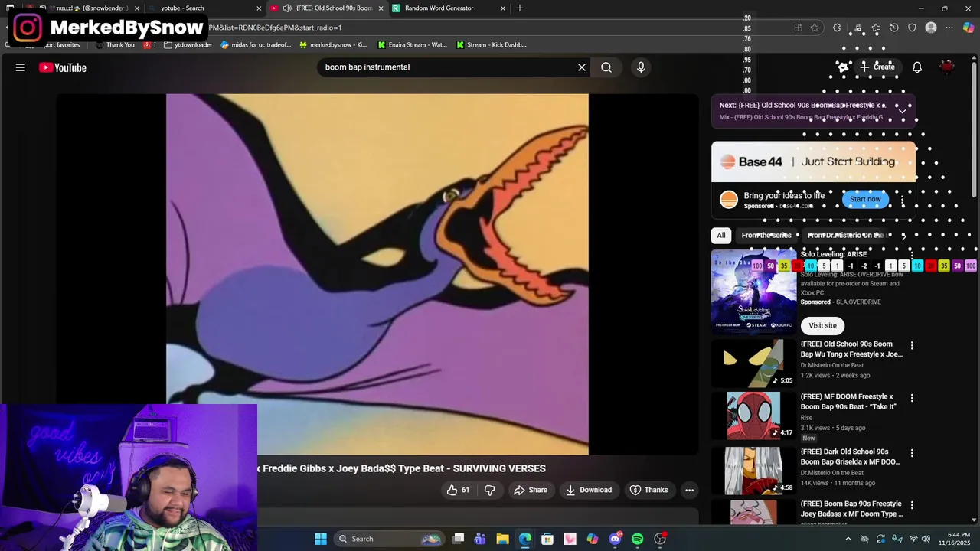Select From Dr.Misterio On the chip
The height and width of the screenshot is (551, 980).
coord(845,236)
